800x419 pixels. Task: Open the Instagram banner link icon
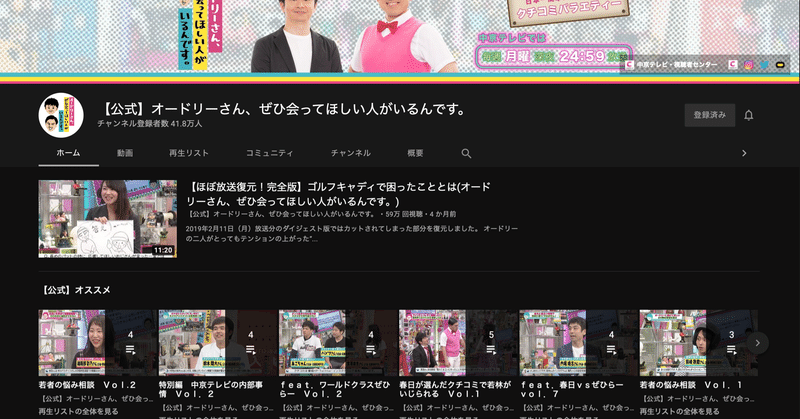tap(748, 65)
